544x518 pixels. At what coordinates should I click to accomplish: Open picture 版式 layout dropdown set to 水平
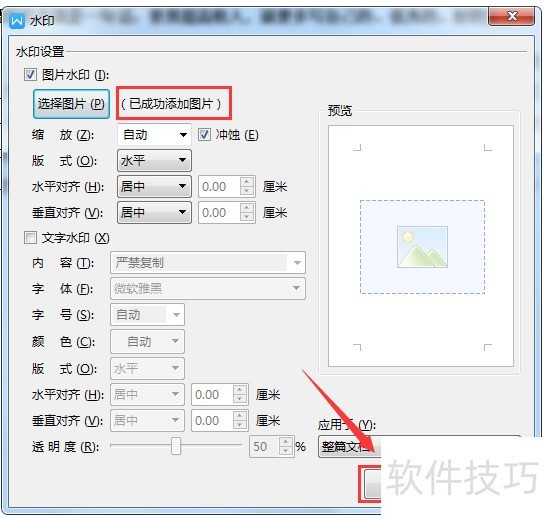click(x=154, y=160)
